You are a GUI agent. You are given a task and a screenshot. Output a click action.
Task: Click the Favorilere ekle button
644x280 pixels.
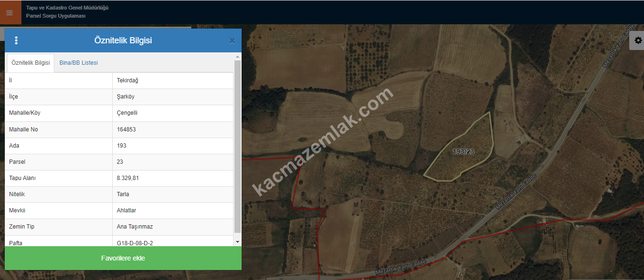(x=123, y=258)
